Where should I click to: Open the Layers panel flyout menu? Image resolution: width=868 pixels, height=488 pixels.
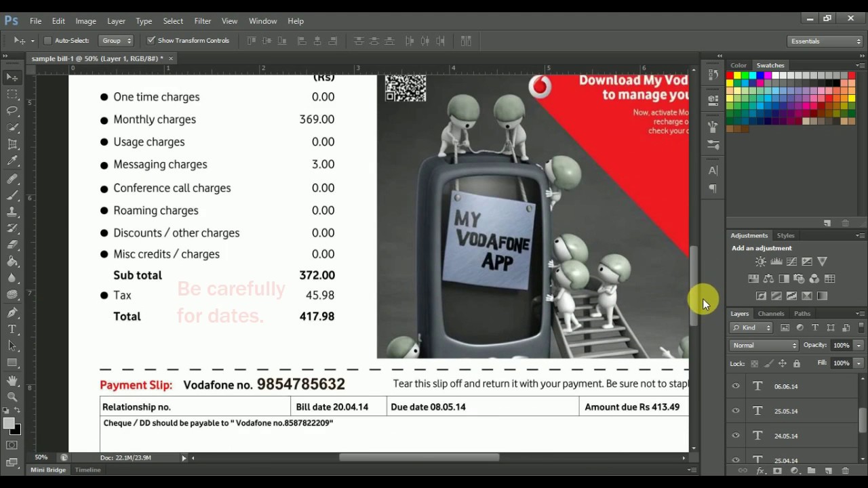859,314
